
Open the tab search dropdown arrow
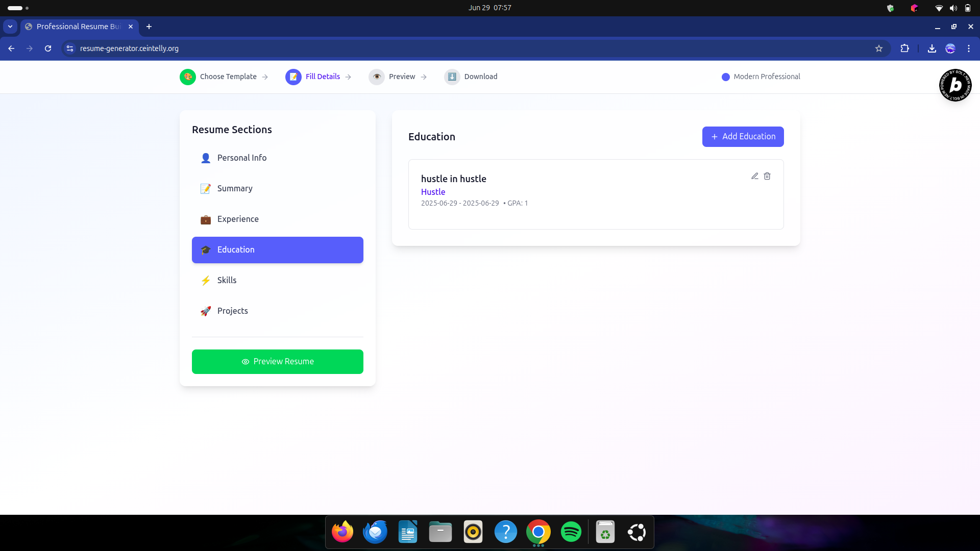tap(10, 27)
